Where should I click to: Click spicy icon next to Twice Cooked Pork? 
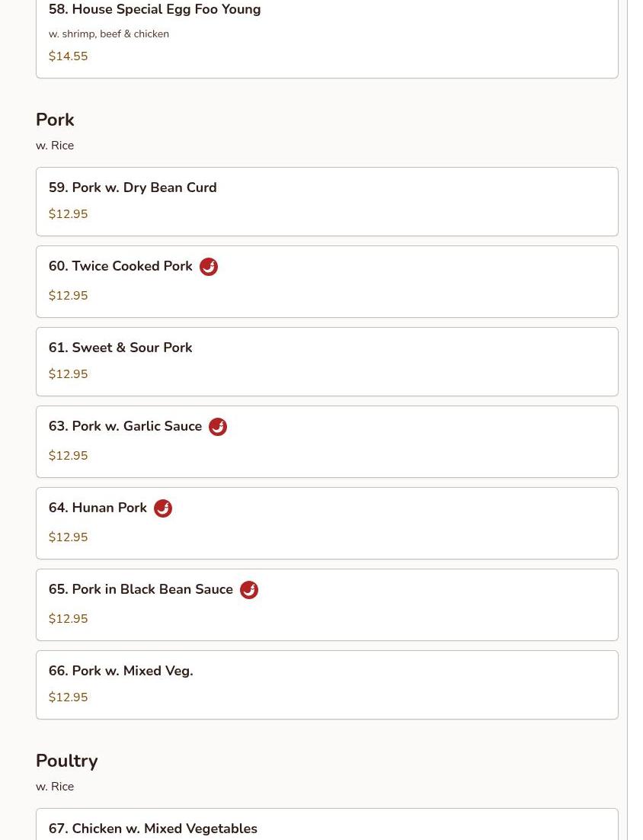(x=208, y=267)
